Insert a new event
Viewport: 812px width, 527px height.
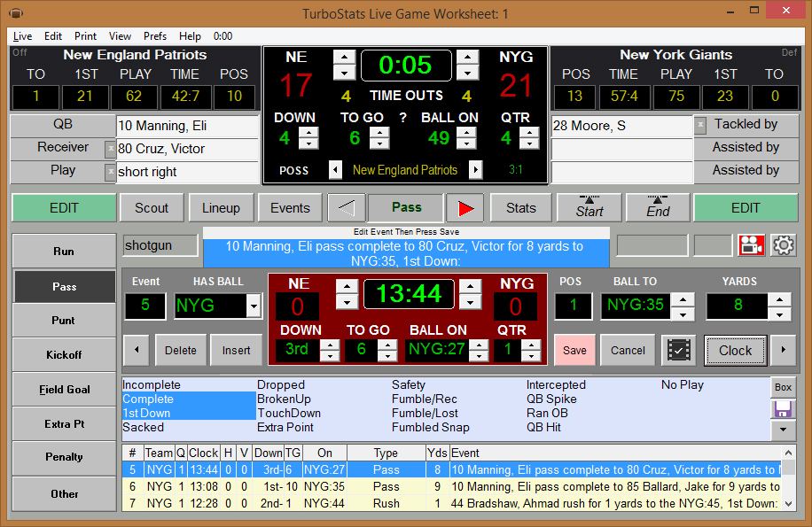click(x=236, y=350)
